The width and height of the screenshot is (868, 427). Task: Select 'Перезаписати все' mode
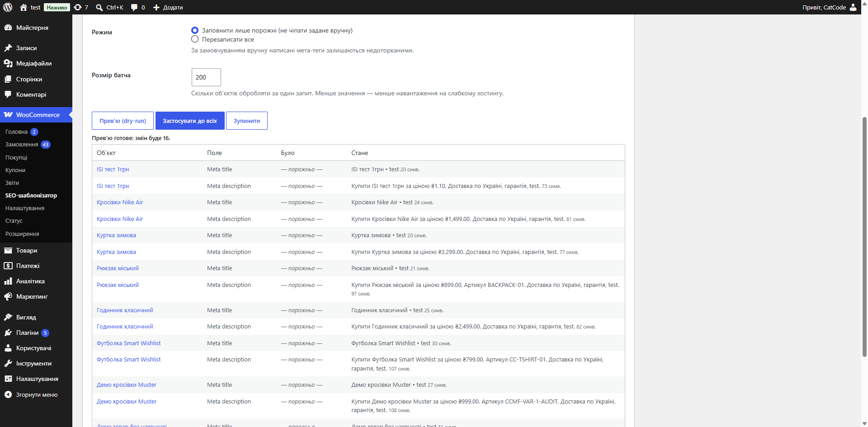(x=195, y=39)
